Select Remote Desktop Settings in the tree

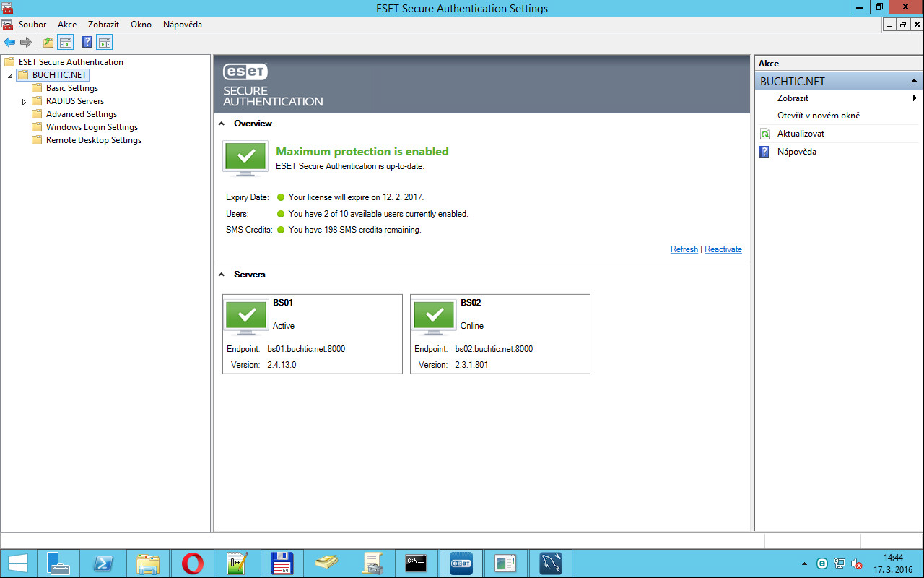(x=94, y=140)
